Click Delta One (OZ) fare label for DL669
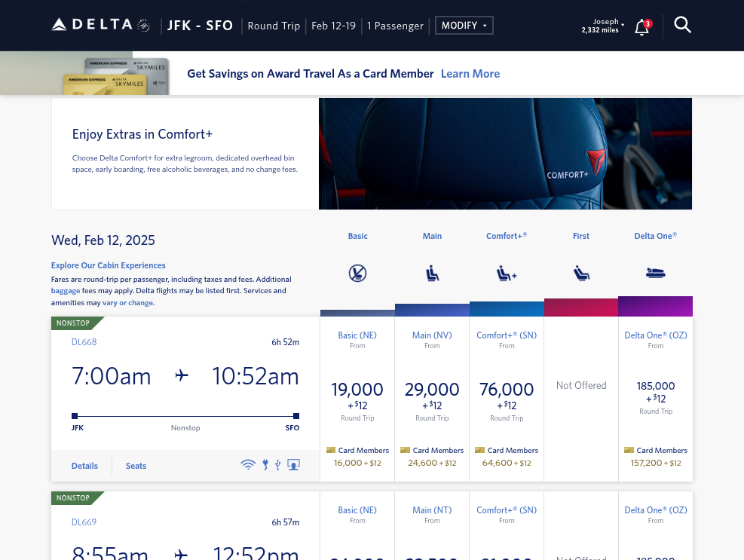 pyautogui.click(x=655, y=510)
